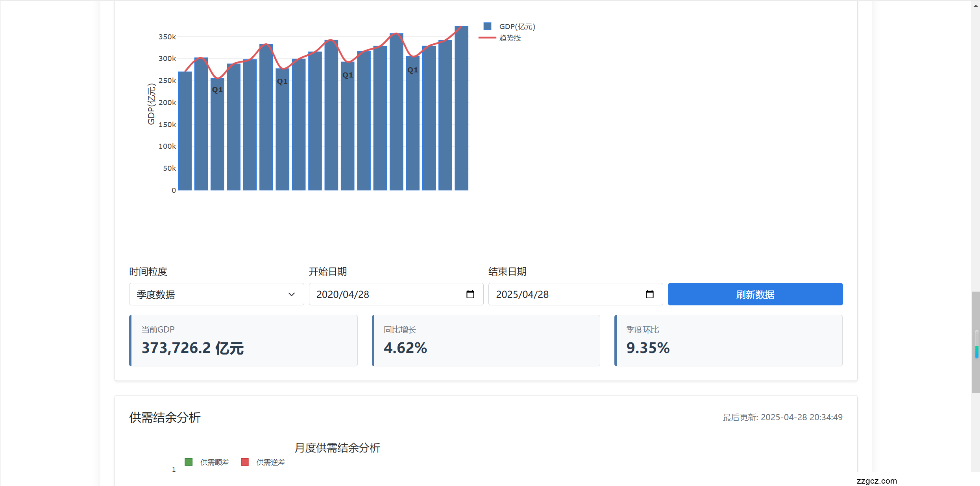
Task: Toggle 趋势线 legend entry
Action: click(x=510, y=38)
